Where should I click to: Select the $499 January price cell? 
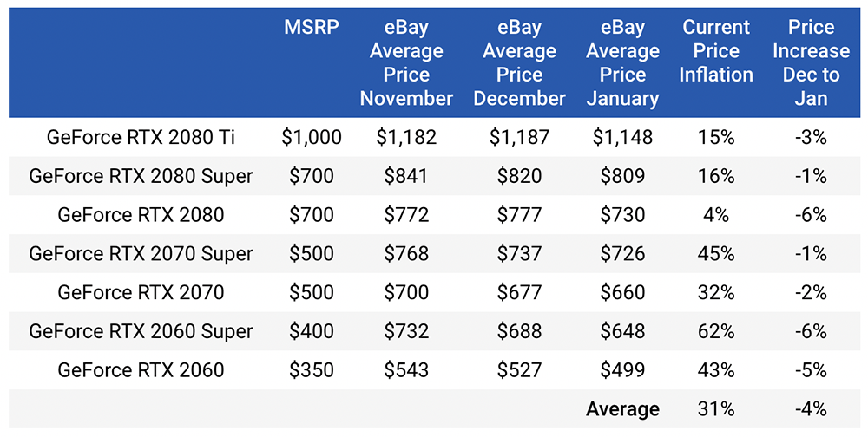pos(622,369)
